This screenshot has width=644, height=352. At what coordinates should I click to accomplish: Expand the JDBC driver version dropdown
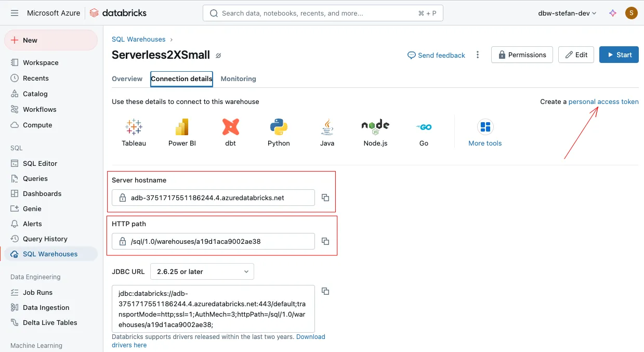pyautogui.click(x=202, y=271)
